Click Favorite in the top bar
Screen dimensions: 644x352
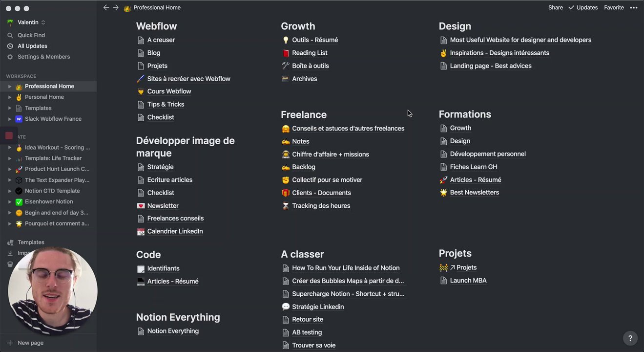[614, 7]
